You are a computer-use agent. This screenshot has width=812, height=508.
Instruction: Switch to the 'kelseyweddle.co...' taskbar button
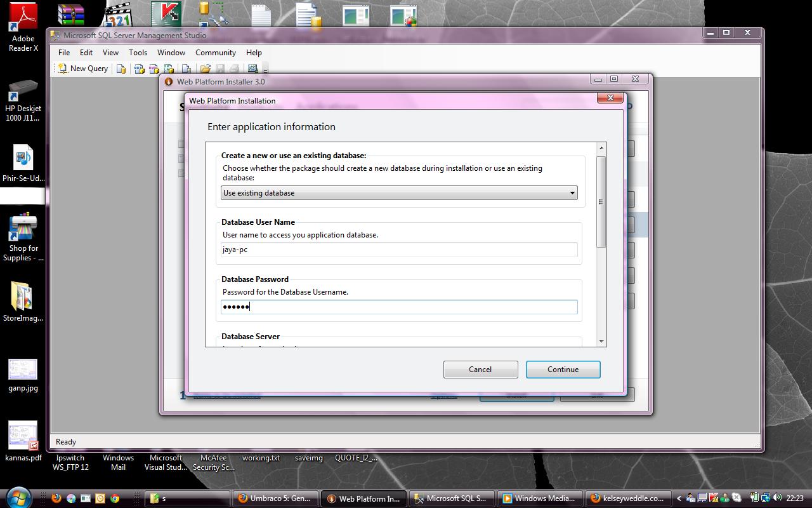tap(628, 498)
